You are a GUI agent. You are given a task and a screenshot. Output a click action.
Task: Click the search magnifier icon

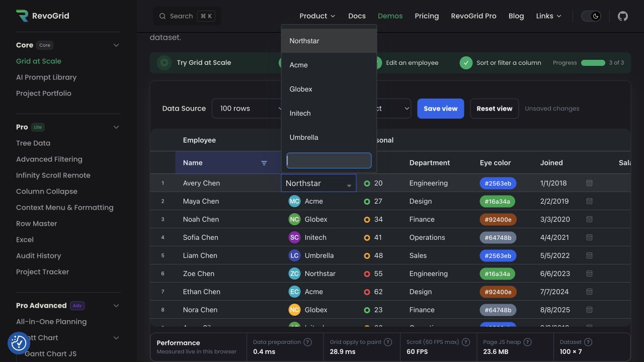[163, 16]
